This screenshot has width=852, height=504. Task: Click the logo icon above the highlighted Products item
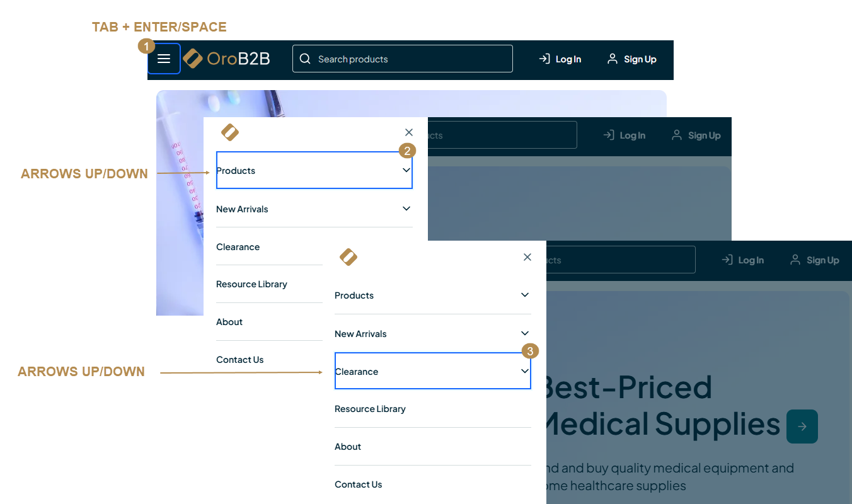230,132
